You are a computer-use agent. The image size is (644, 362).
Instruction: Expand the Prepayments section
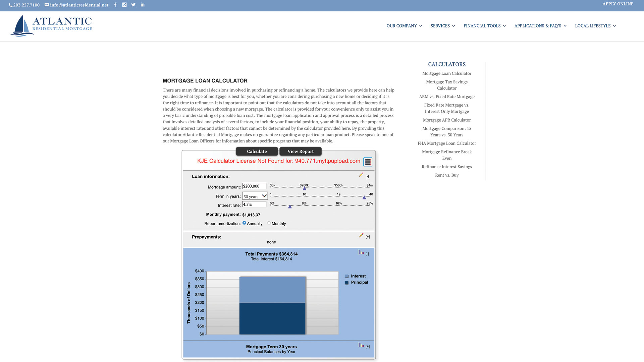click(x=368, y=237)
